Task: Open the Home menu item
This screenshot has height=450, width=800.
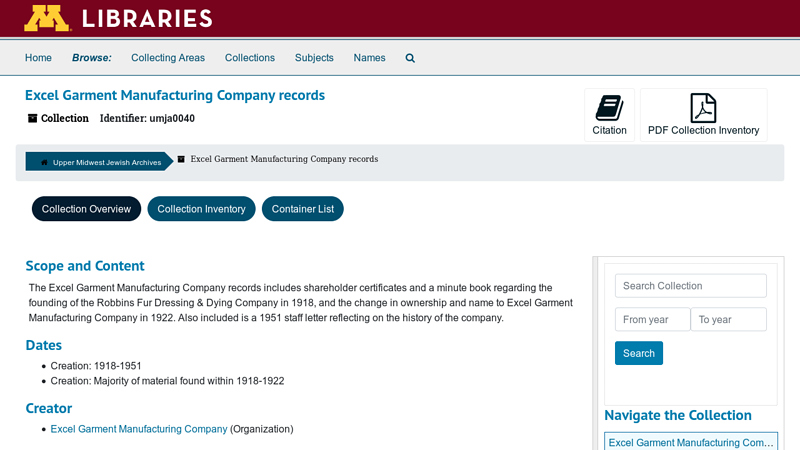Action: click(38, 58)
